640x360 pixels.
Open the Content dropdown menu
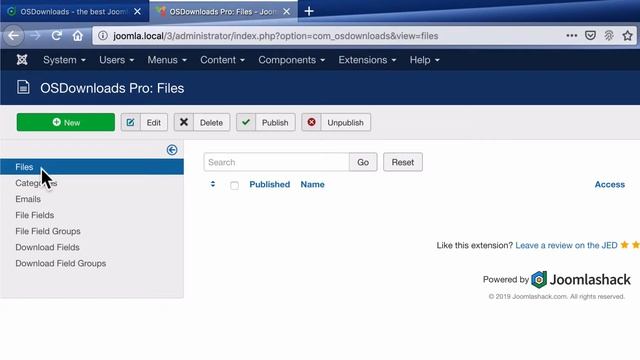coord(222,60)
